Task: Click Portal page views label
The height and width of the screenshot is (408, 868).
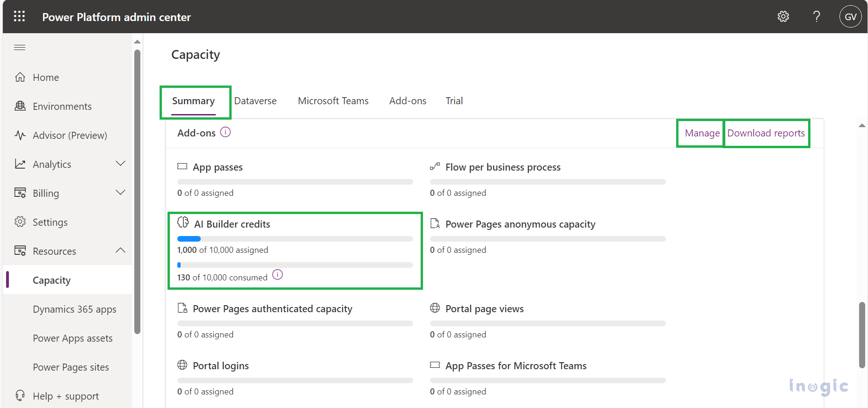Action: pyautogui.click(x=484, y=309)
